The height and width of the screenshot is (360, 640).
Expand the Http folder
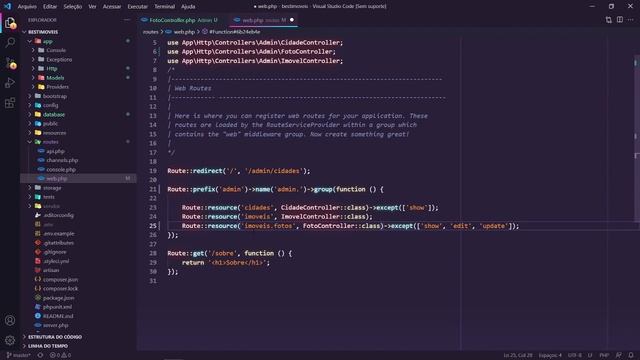(51, 69)
